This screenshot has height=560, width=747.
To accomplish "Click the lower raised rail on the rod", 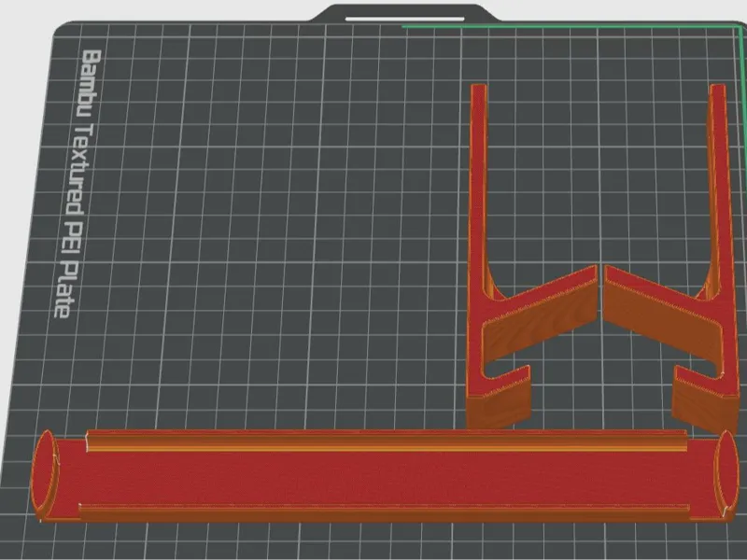I will pyautogui.click(x=384, y=509).
